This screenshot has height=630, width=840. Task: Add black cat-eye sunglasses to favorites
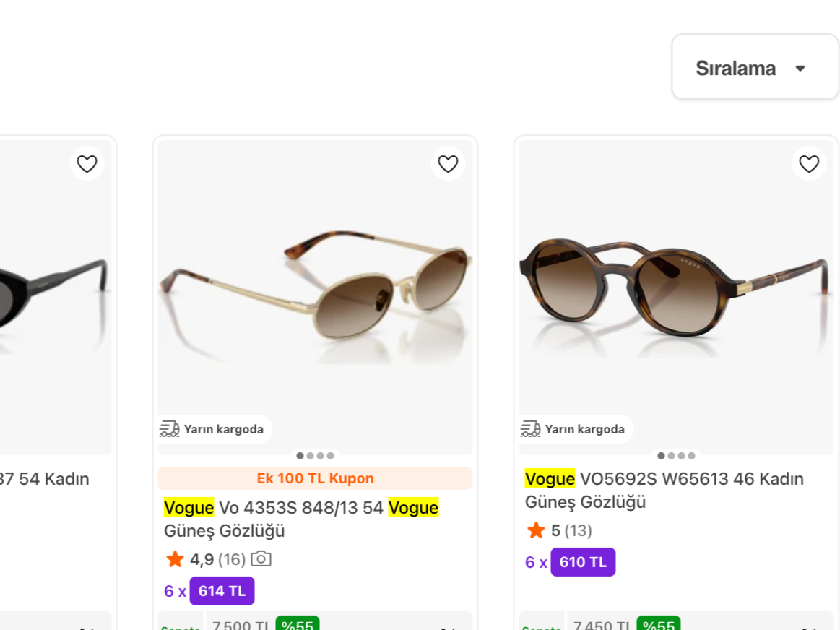point(87,163)
